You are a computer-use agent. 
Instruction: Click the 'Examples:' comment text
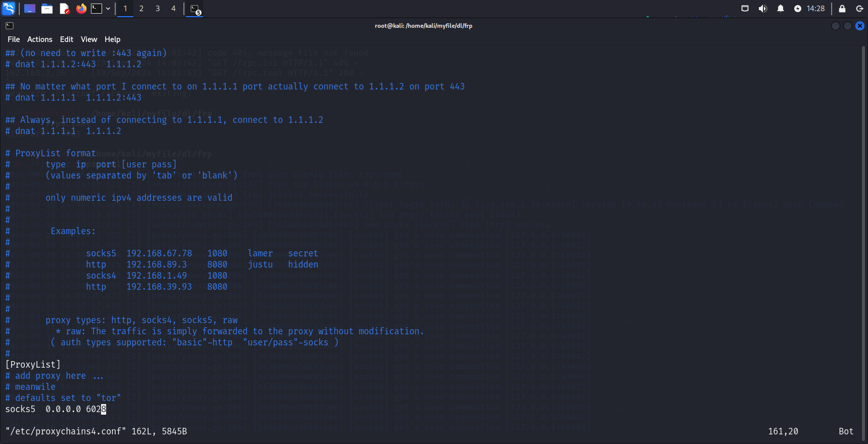pyautogui.click(x=73, y=231)
